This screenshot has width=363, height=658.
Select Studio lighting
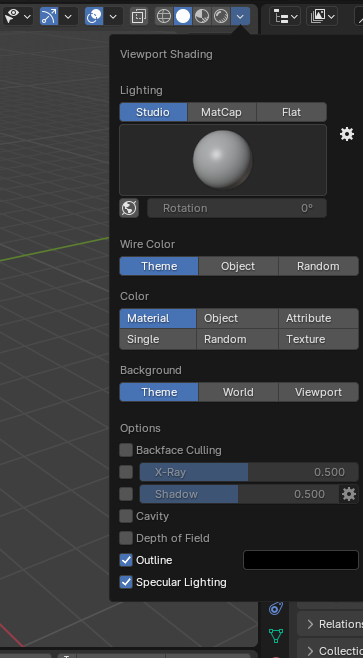[153, 112]
